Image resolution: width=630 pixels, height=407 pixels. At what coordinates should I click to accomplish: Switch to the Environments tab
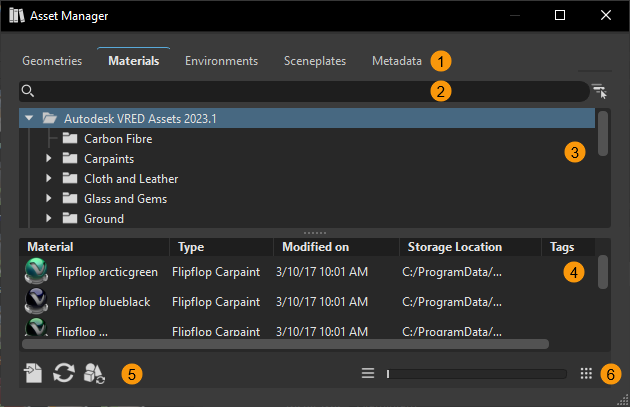coord(221,61)
